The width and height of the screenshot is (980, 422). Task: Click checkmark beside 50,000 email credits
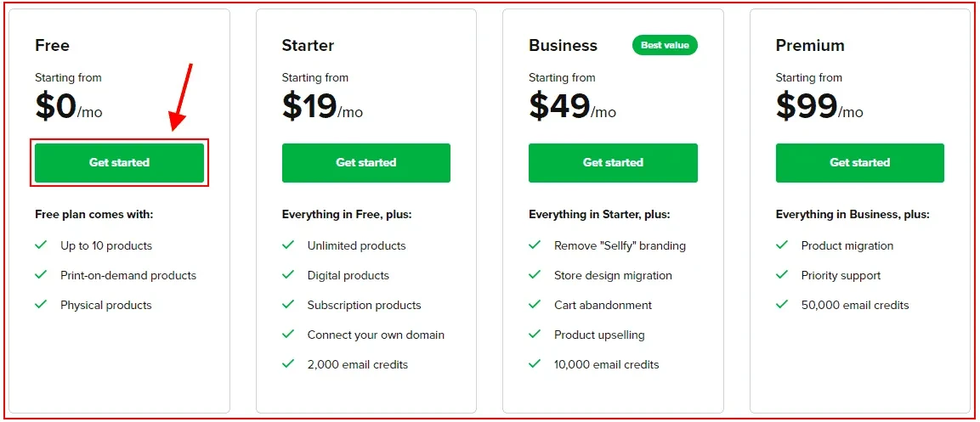tap(782, 305)
